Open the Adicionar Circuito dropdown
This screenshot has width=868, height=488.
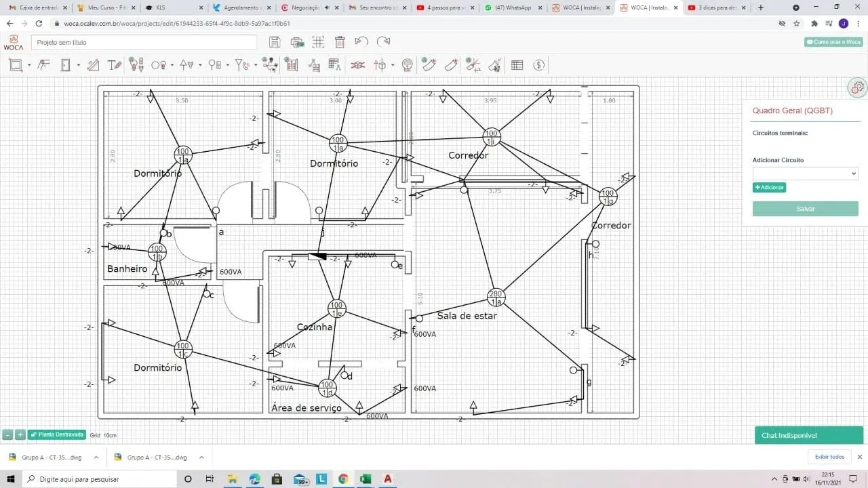(805, 174)
